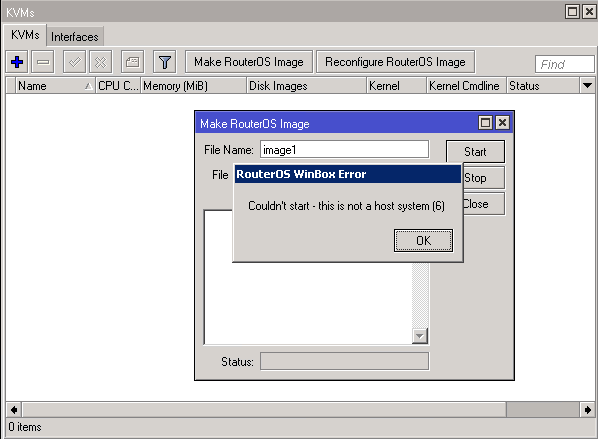Maximize the KVMs window
This screenshot has height=439, width=598.
[572, 12]
